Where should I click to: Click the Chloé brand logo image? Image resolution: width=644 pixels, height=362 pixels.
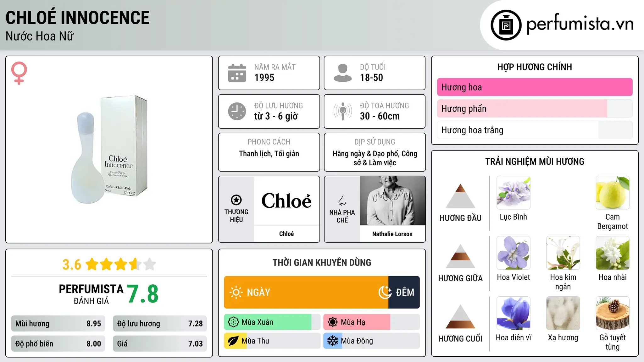tap(286, 200)
